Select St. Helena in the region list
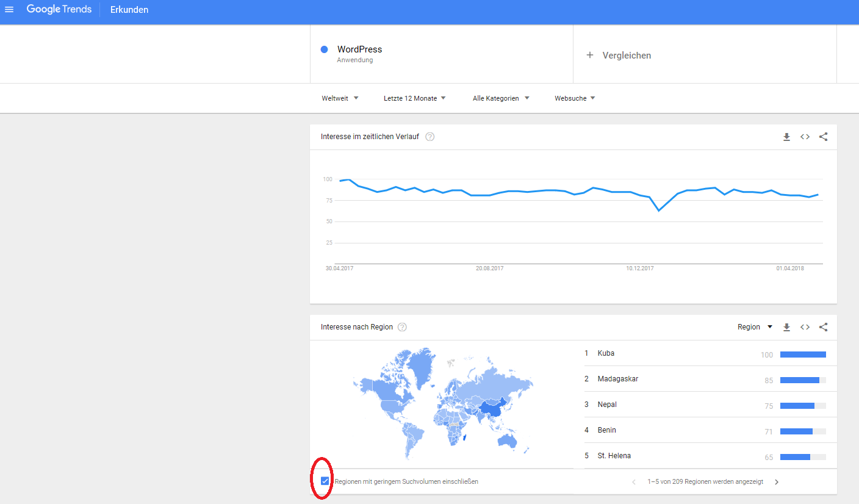The image size is (859, 504). click(x=710, y=456)
